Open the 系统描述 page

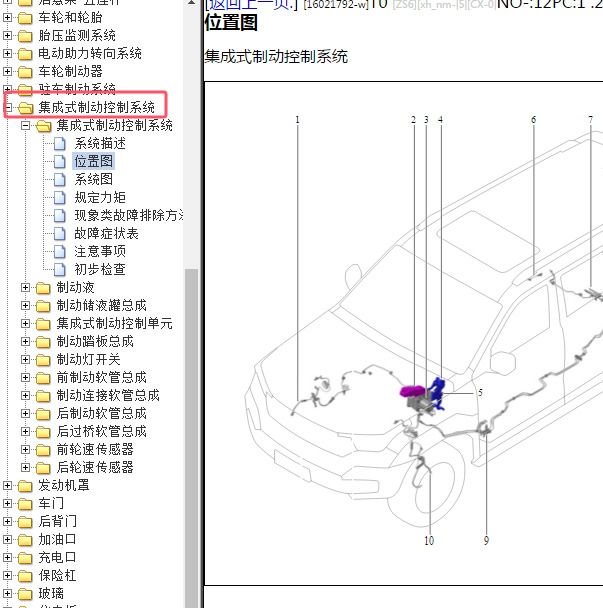tap(100, 143)
